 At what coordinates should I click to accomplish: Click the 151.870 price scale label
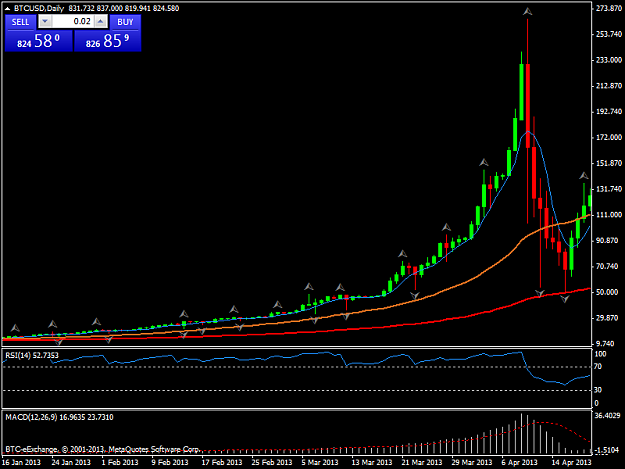[609, 163]
